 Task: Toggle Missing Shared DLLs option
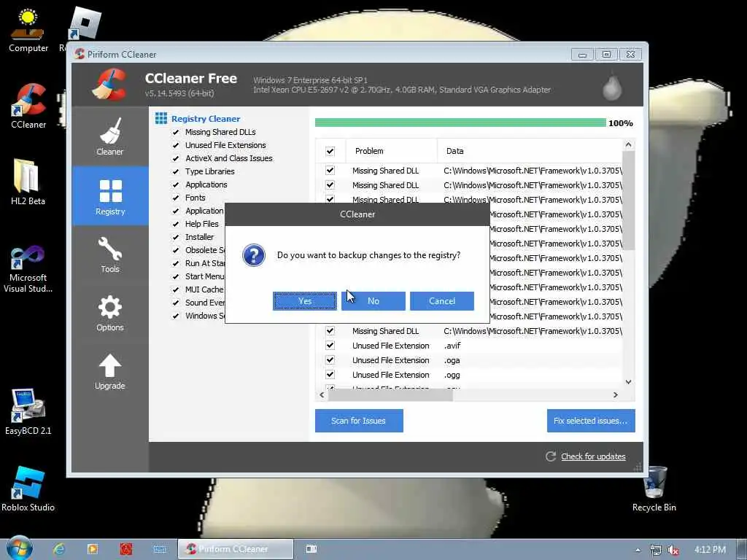coord(176,133)
